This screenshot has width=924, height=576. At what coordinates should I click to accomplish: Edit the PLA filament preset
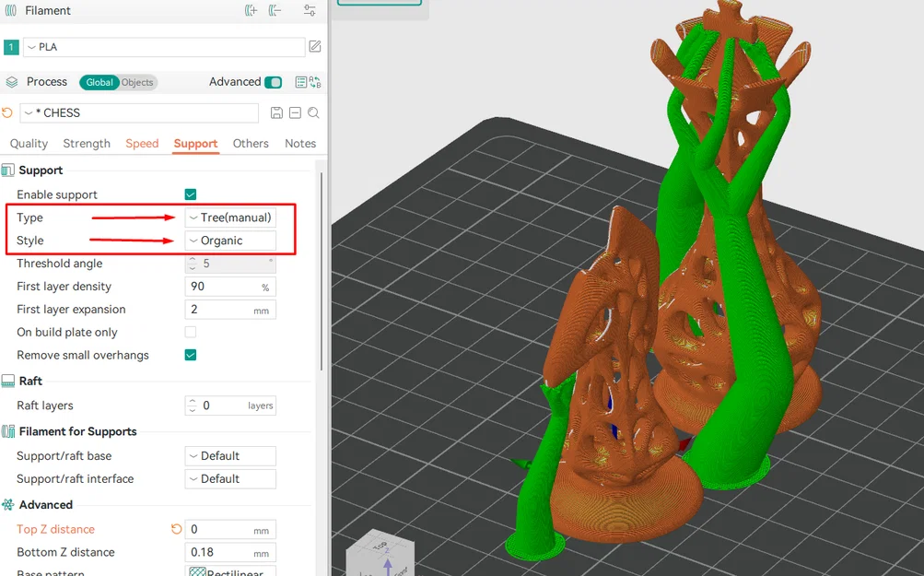(x=314, y=46)
